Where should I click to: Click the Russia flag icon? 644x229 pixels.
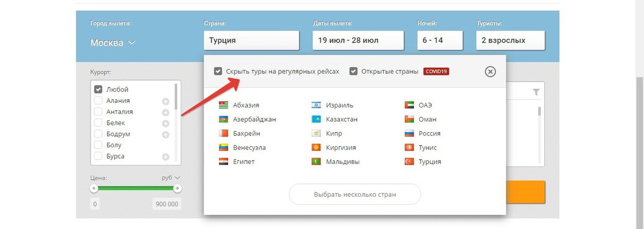click(409, 133)
